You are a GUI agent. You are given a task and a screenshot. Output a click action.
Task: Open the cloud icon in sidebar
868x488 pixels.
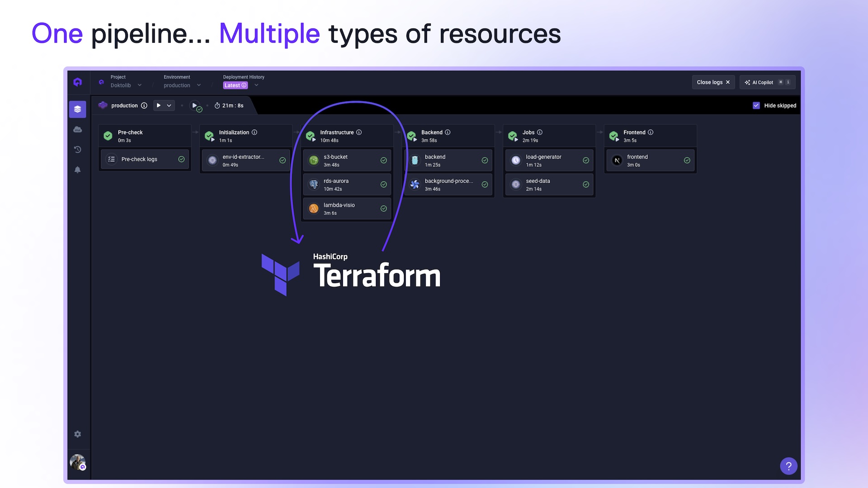point(77,130)
